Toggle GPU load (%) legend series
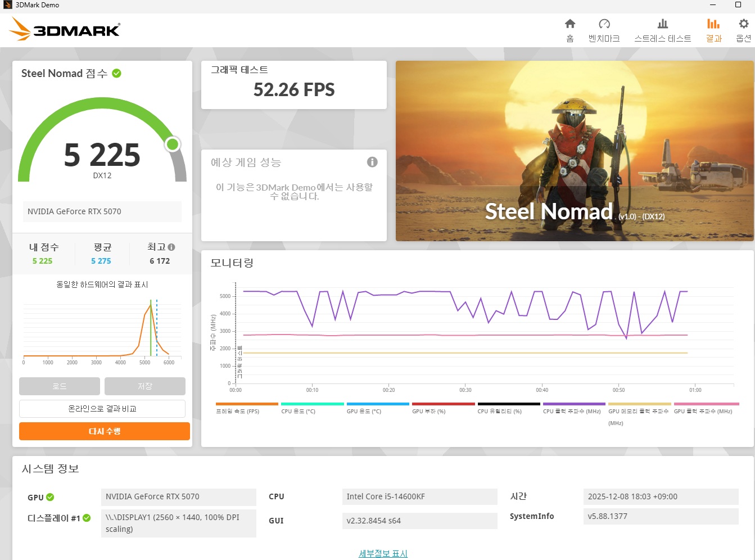Screen dimensions: 755x560 443,404
